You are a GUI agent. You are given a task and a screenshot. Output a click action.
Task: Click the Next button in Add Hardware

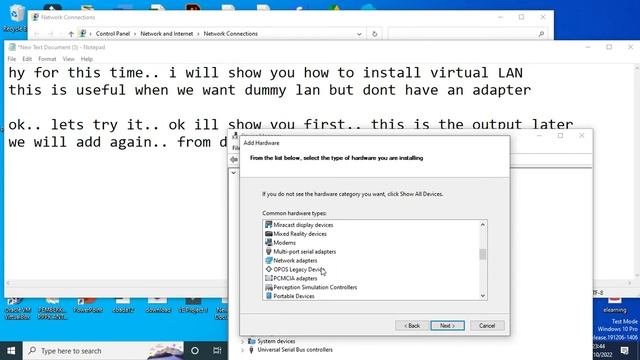pos(447,326)
